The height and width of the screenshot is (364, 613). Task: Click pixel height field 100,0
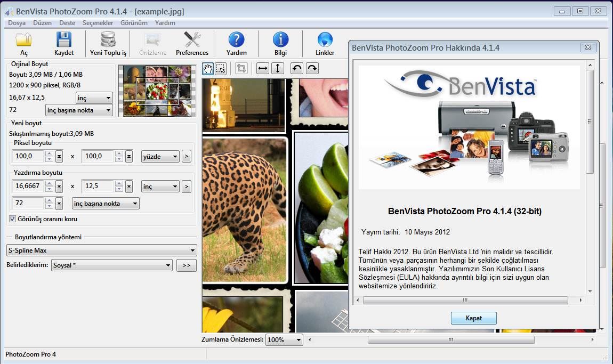pyautogui.click(x=98, y=156)
